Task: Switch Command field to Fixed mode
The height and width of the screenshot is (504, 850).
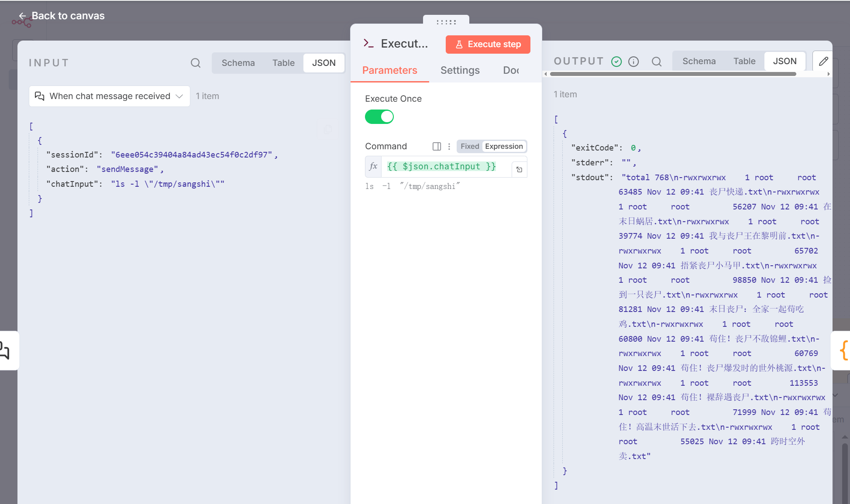Action: point(470,146)
